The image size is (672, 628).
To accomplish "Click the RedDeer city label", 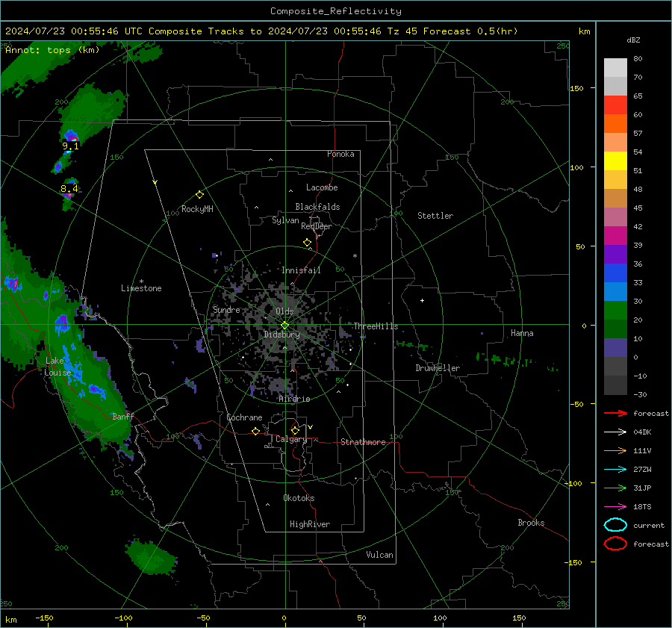I will pos(317,226).
